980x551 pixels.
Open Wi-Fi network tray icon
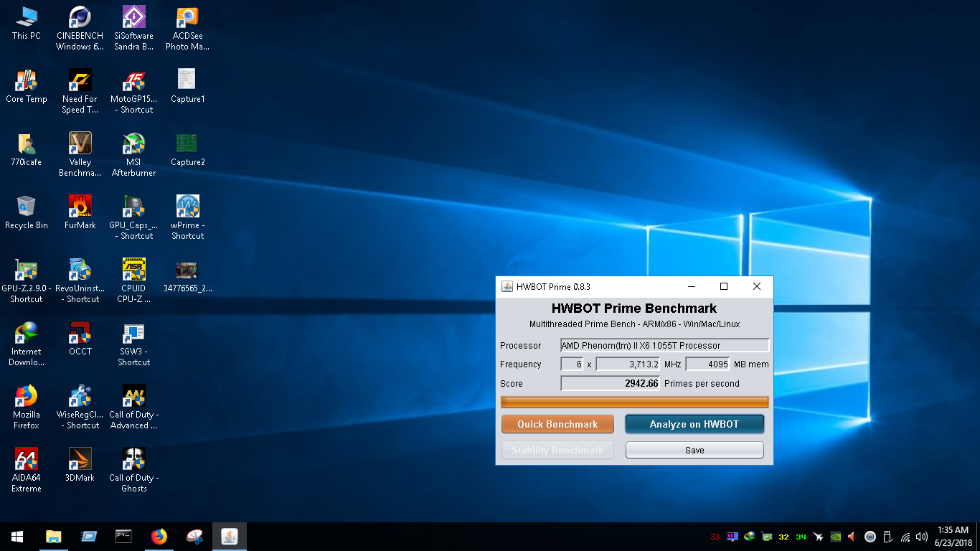pos(905,537)
